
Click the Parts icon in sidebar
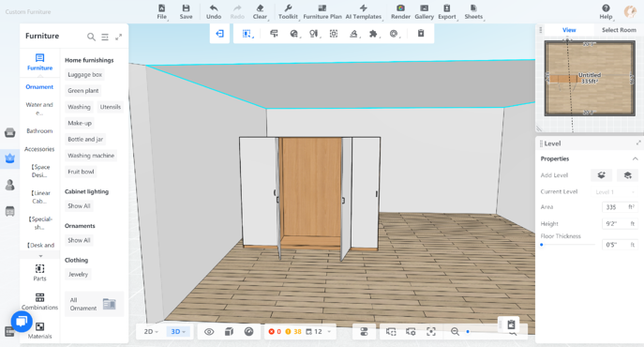[x=39, y=269]
